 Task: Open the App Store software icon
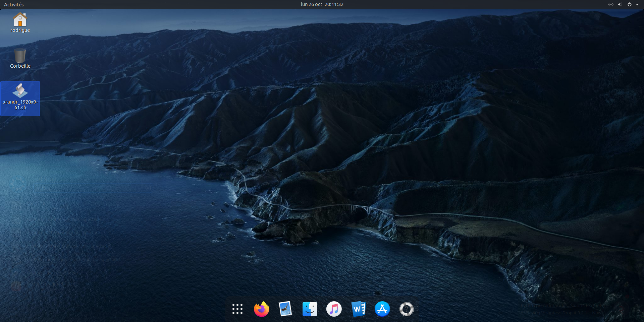[x=382, y=309]
